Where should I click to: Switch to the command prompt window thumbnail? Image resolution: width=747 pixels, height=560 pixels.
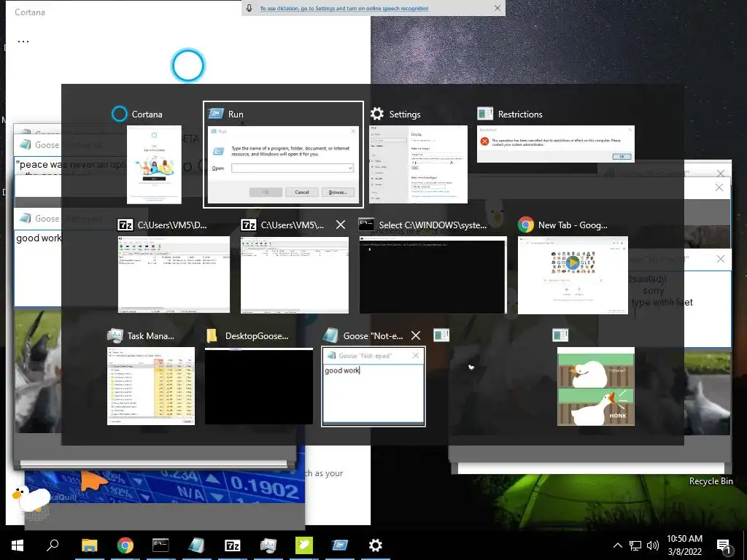433,275
